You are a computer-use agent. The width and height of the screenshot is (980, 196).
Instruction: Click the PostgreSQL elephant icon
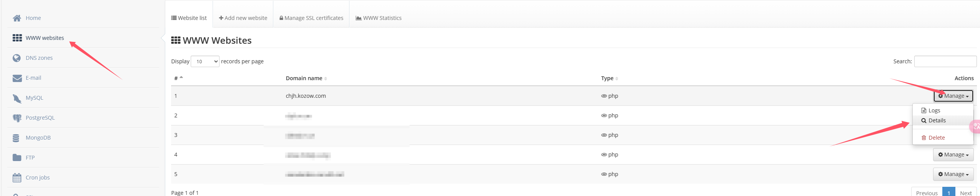17,118
